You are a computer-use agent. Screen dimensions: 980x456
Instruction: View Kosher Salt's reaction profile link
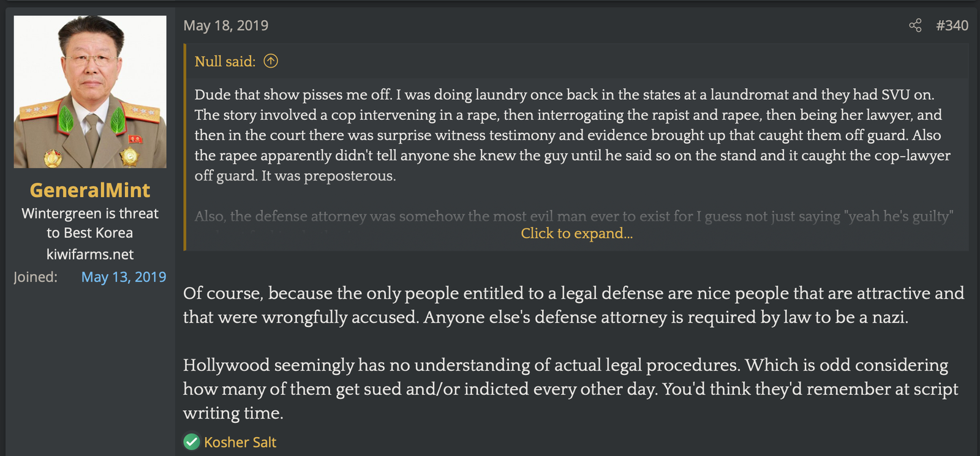pyautogui.click(x=240, y=442)
